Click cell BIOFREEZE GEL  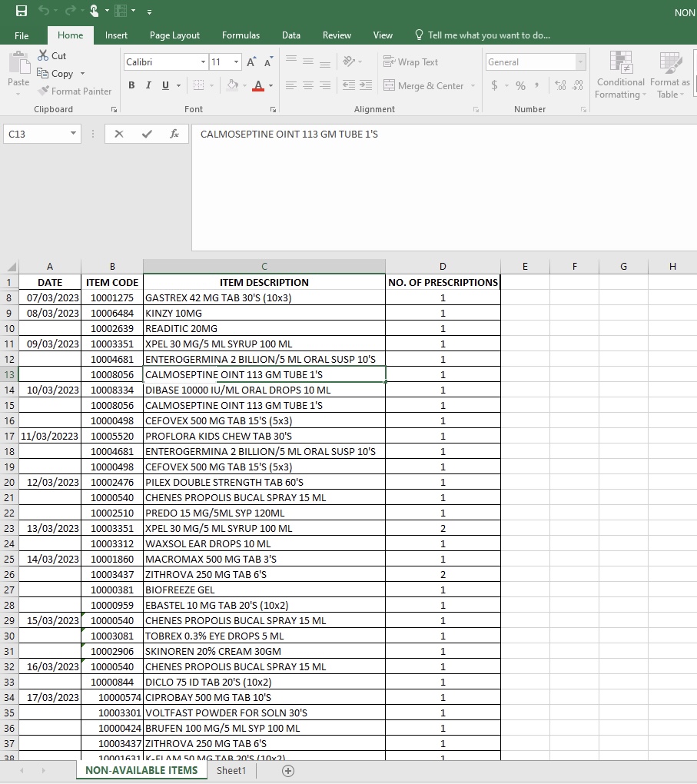point(264,590)
